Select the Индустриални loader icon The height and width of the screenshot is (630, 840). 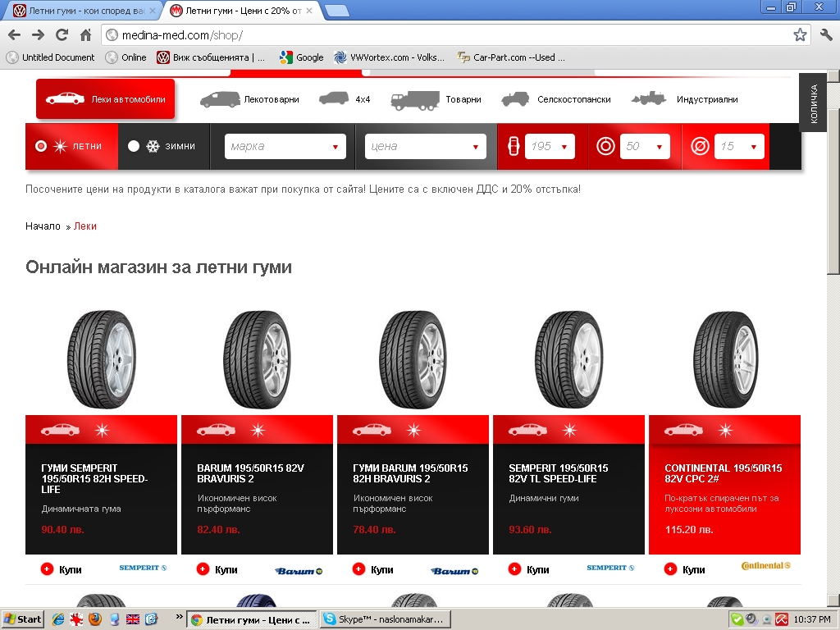648,99
